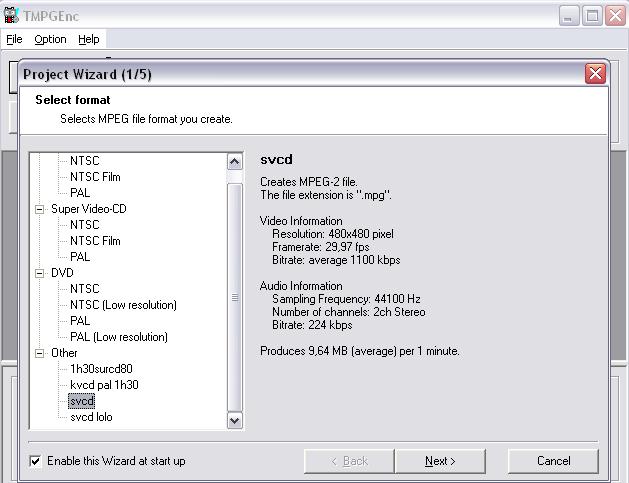Open the File menu

14,39
